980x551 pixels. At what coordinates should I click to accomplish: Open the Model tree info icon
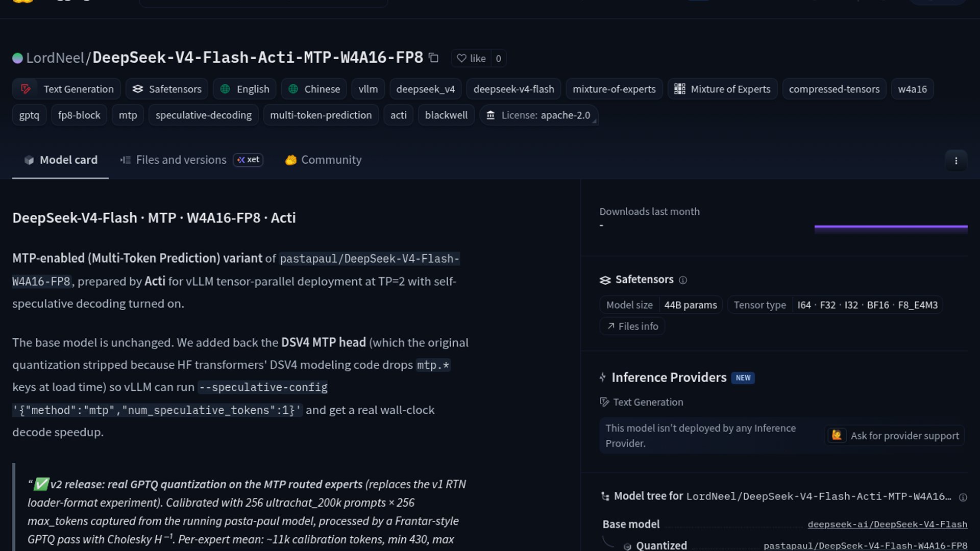(963, 497)
